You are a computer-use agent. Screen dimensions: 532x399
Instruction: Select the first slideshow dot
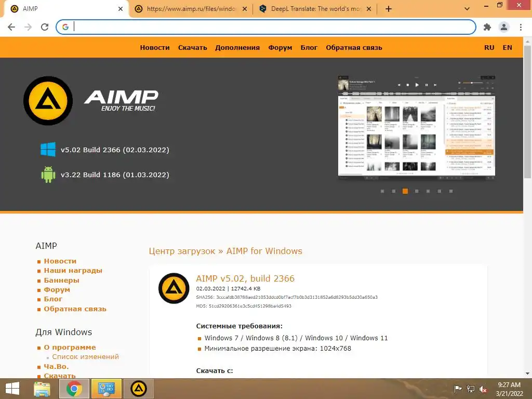tap(382, 191)
